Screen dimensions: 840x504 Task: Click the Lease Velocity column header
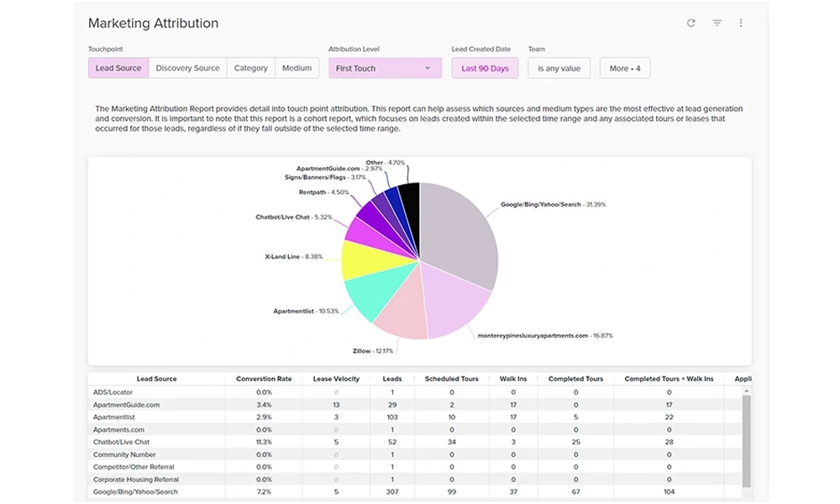click(336, 379)
